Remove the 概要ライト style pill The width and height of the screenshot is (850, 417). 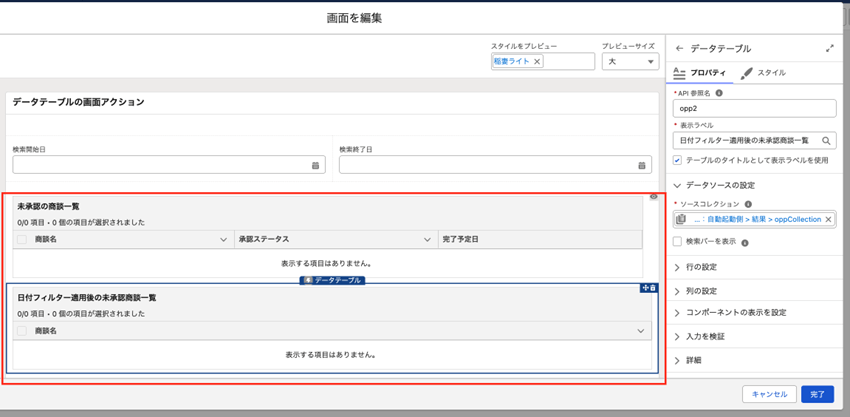[537, 62]
